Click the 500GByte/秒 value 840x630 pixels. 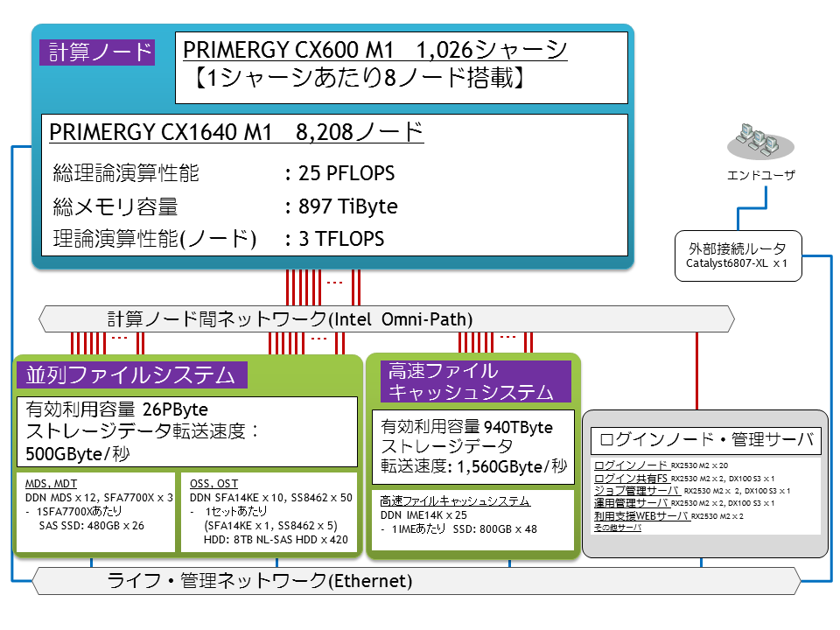[78, 454]
